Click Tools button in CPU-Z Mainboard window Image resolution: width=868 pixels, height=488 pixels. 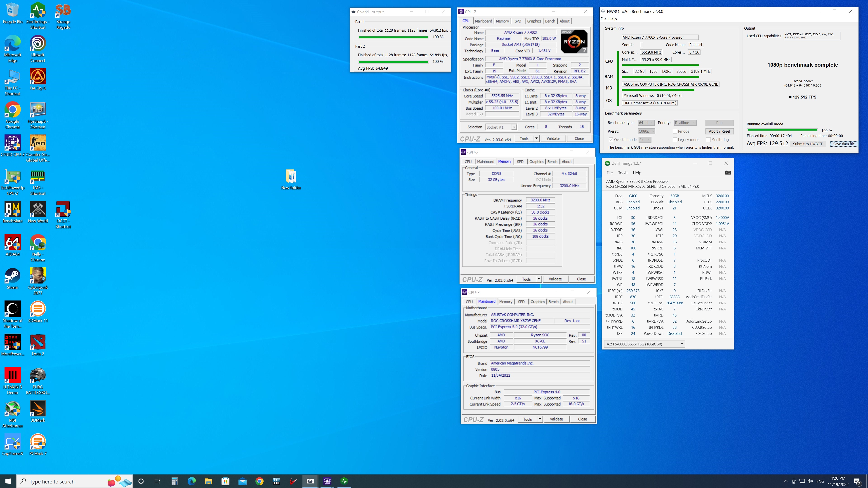(527, 419)
